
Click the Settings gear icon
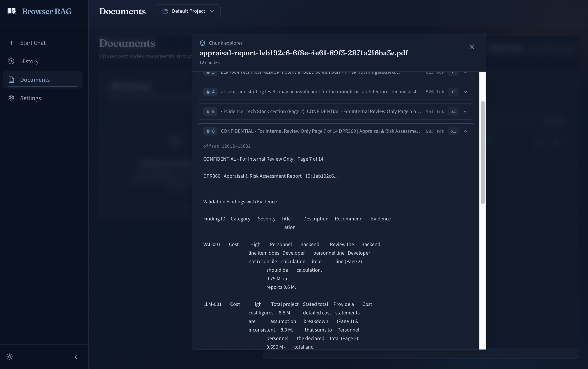click(11, 98)
